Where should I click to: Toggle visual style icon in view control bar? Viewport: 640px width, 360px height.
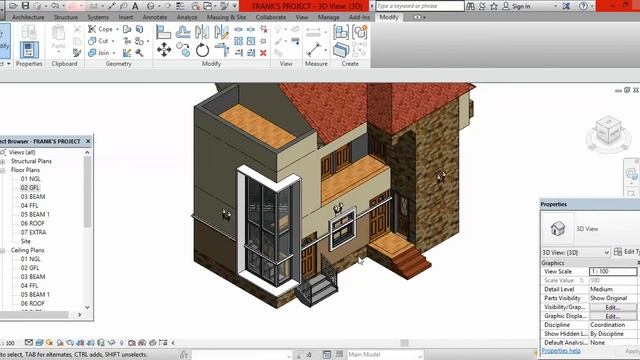point(39,343)
